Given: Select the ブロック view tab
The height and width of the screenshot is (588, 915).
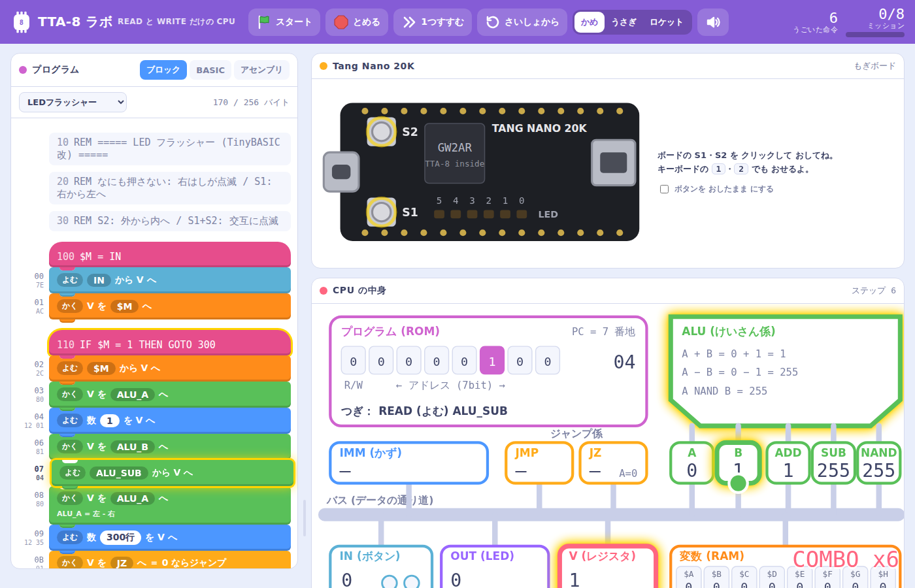Looking at the screenshot, I should pos(163,70).
